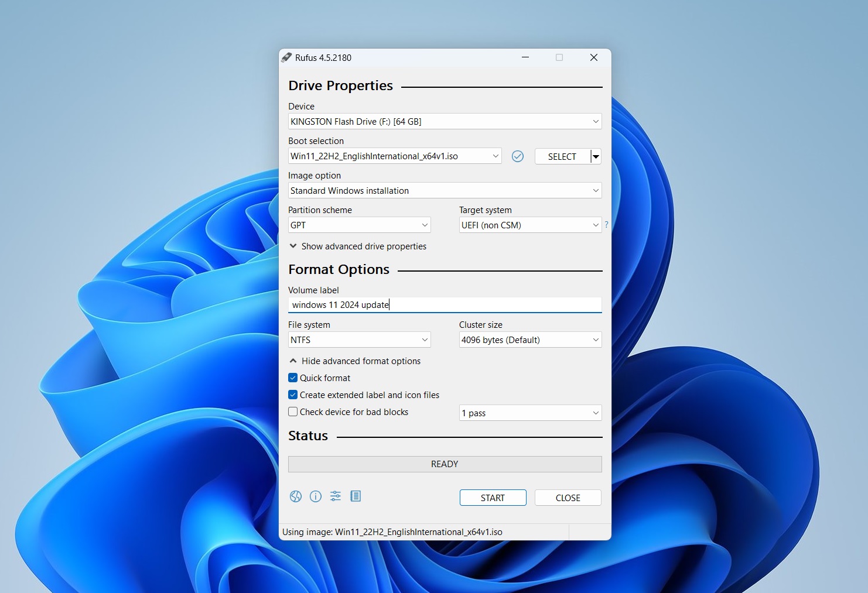Viewport: 868px width, 593px height.
Task: Click the target system help question mark
Action: (606, 225)
